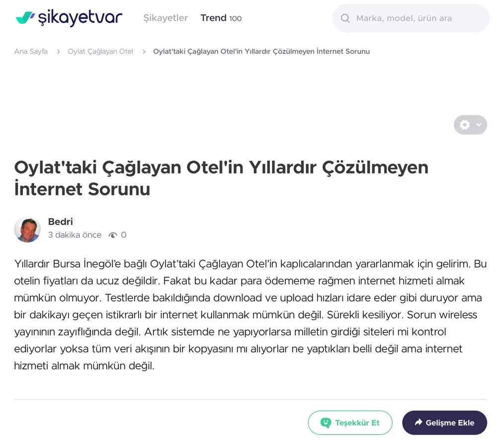
Task: Click the şikayetvar logo checkmark icon
Action: click(25, 18)
